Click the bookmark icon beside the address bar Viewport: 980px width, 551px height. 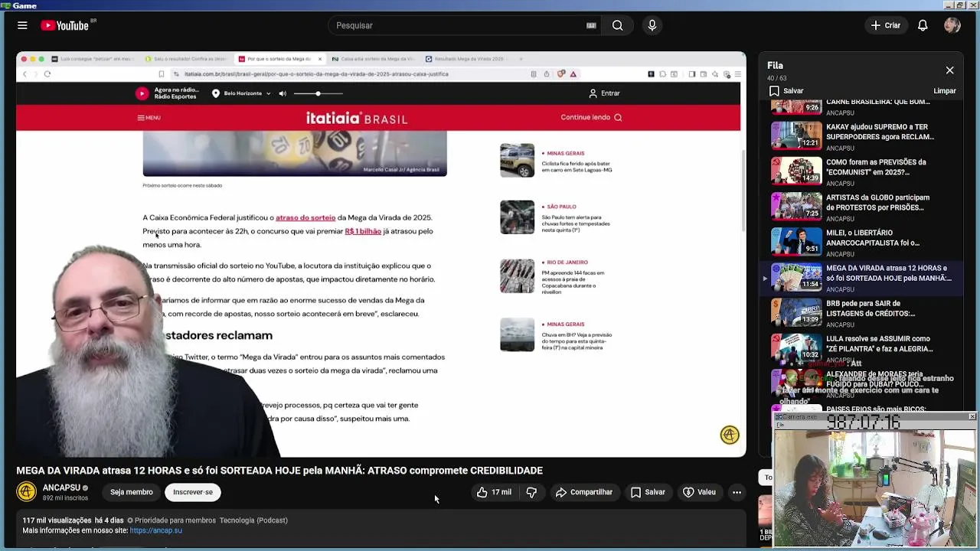pyautogui.click(x=162, y=74)
